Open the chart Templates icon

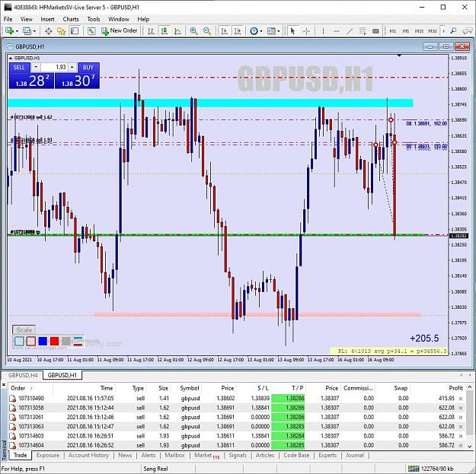[x=271, y=31]
